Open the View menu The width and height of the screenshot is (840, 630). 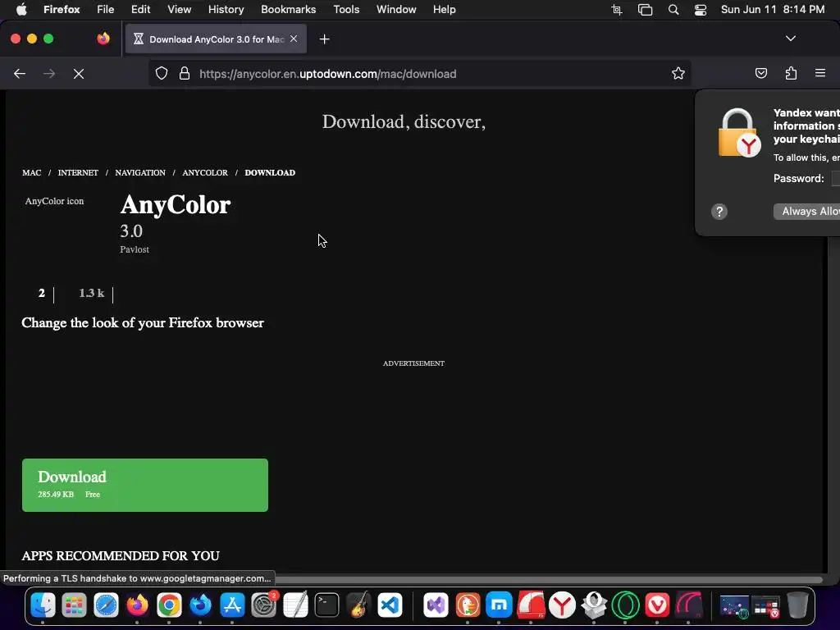(179, 10)
